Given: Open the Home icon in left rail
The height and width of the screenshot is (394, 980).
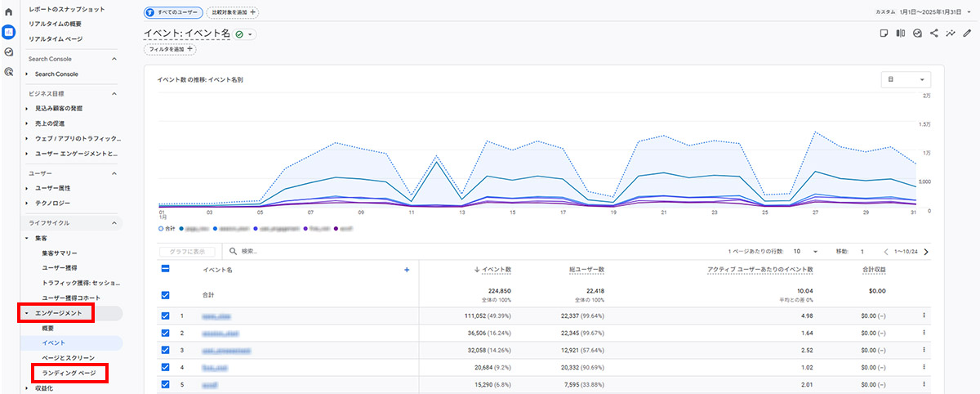Looking at the screenshot, I should pos(9,12).
